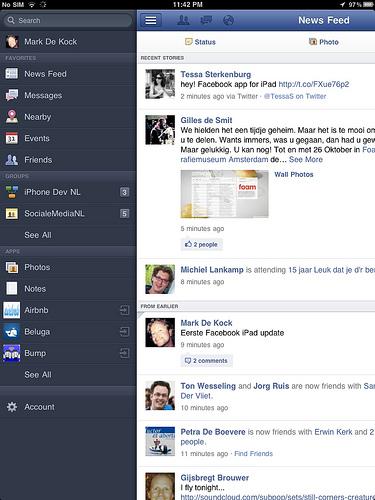Screen dimensions: 375x500
Task: Open Gilles de Smit's profile name
Action: pyautogui.click(x=206, y=120)
